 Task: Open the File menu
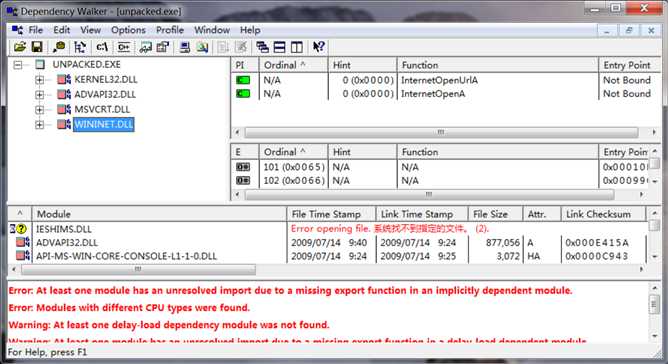[x=35, y=30]
